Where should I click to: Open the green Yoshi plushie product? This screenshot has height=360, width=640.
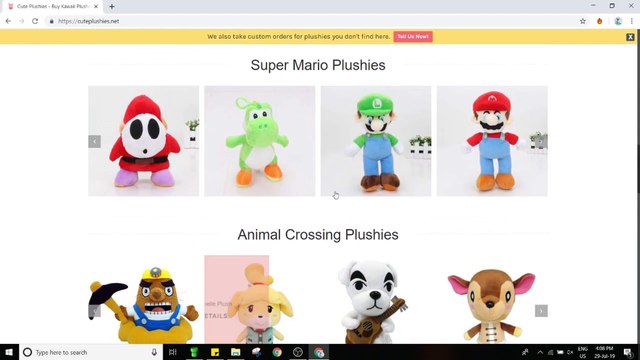pyautogui.click(x=260, y=141)
